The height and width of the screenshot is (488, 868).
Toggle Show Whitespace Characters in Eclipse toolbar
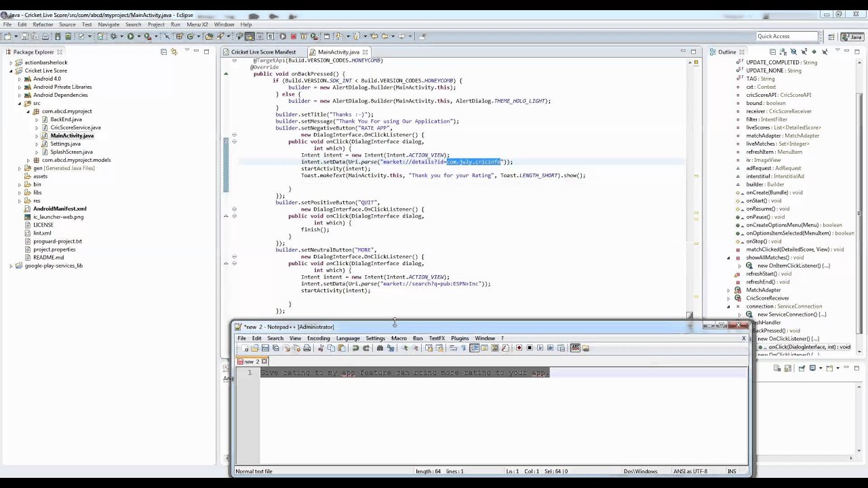click(271, 37)
